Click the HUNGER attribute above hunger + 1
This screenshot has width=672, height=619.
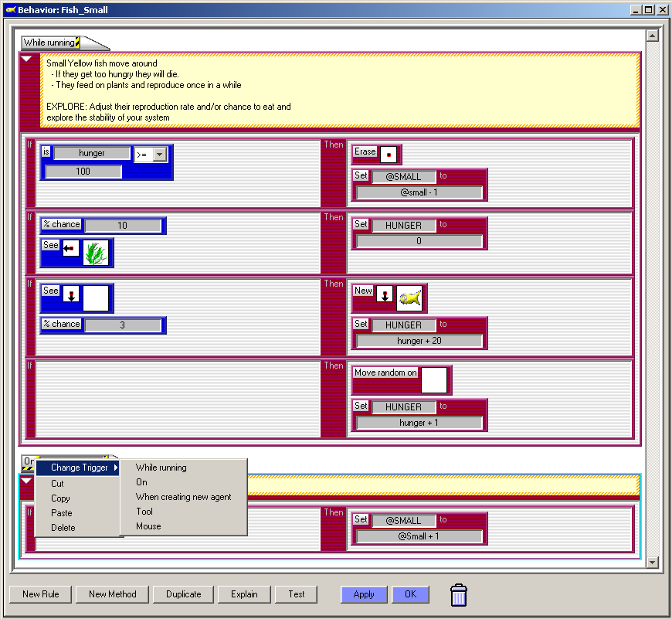404,406
